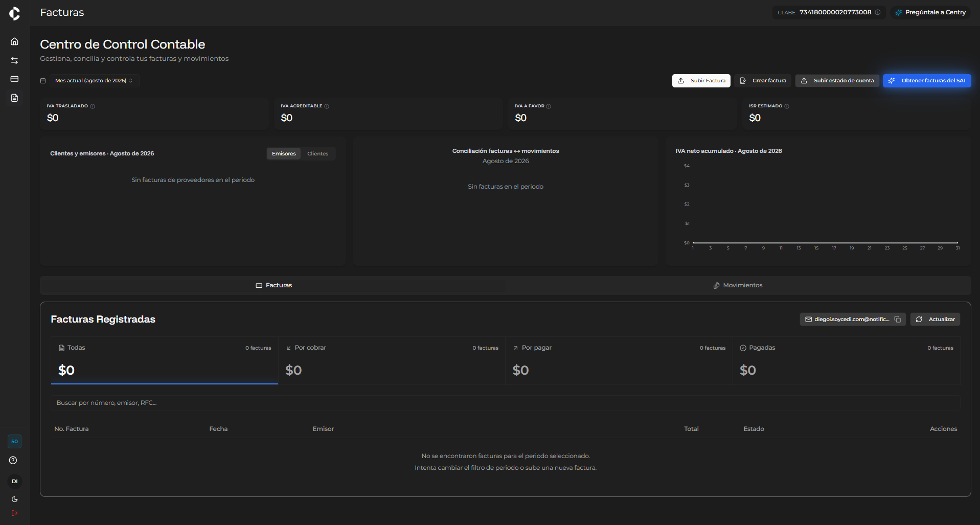Select the Emisores toggle
The height and width of the screenshot is (525, 980).
284,154
